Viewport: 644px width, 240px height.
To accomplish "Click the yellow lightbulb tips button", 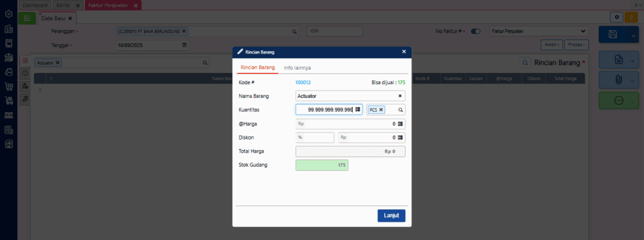I will (631, 17).
